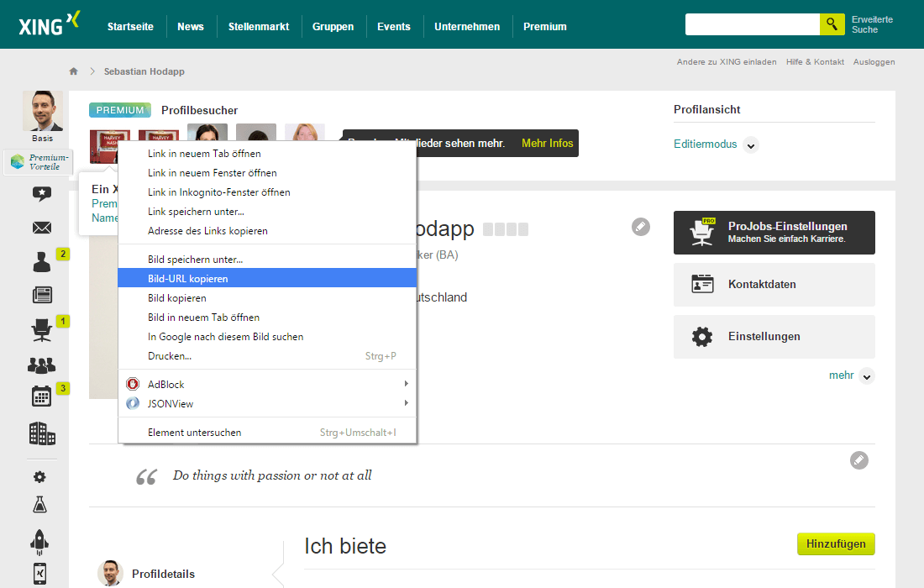Open the ProJobs-Einstellungen button
The height and width of the screenshot is (588, 924).
(774, 232)
